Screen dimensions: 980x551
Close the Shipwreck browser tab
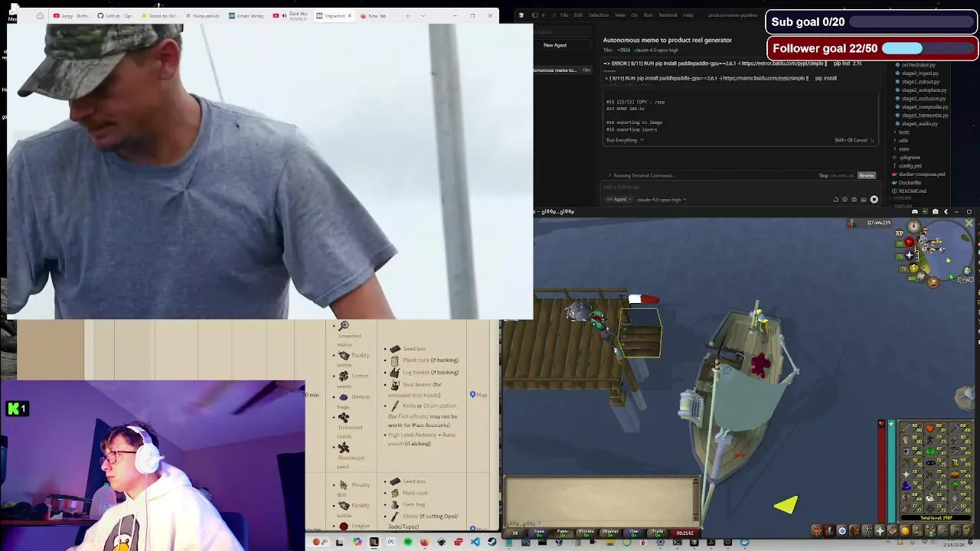tap(349, 15)
